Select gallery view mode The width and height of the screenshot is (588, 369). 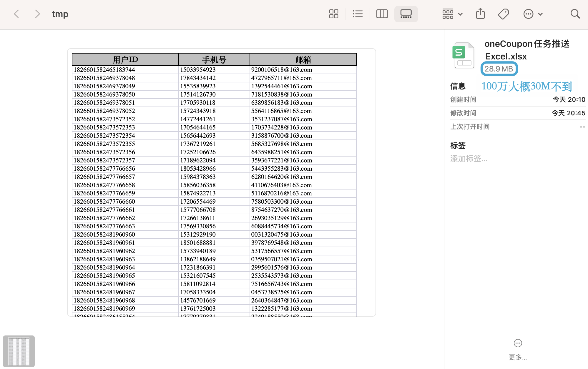tap(406, 14)
